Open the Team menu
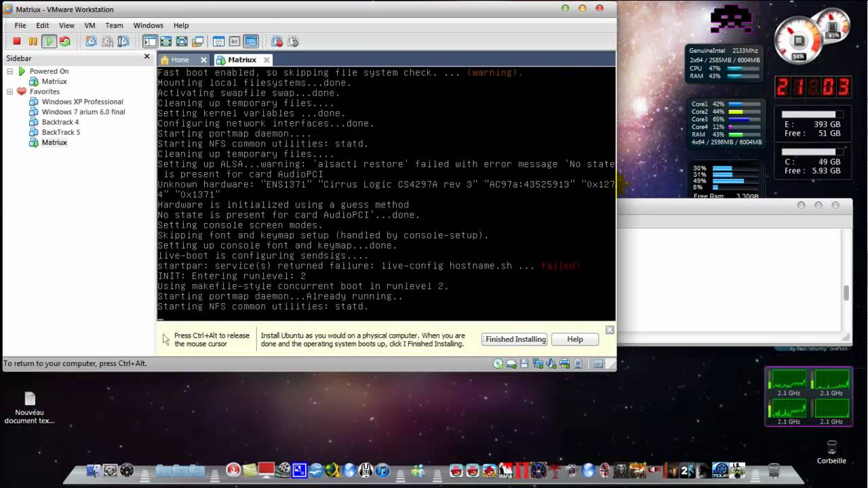This screenshot has width=868, height=488. point(114,25)
